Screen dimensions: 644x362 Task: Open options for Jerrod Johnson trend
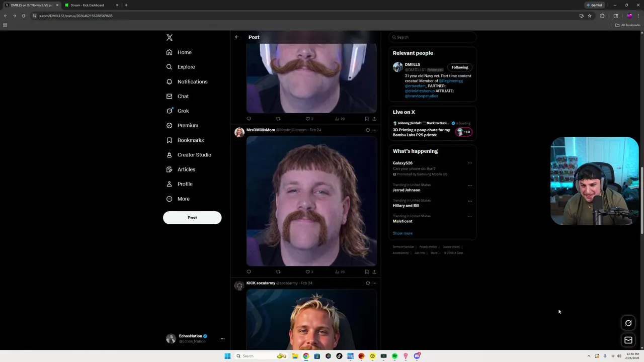[470, 185]
